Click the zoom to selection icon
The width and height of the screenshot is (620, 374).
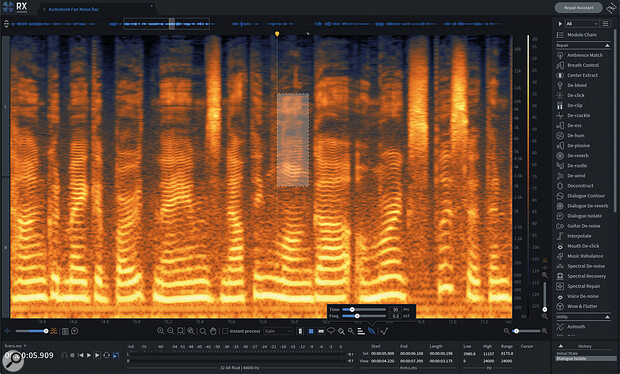tap(181, 331)
